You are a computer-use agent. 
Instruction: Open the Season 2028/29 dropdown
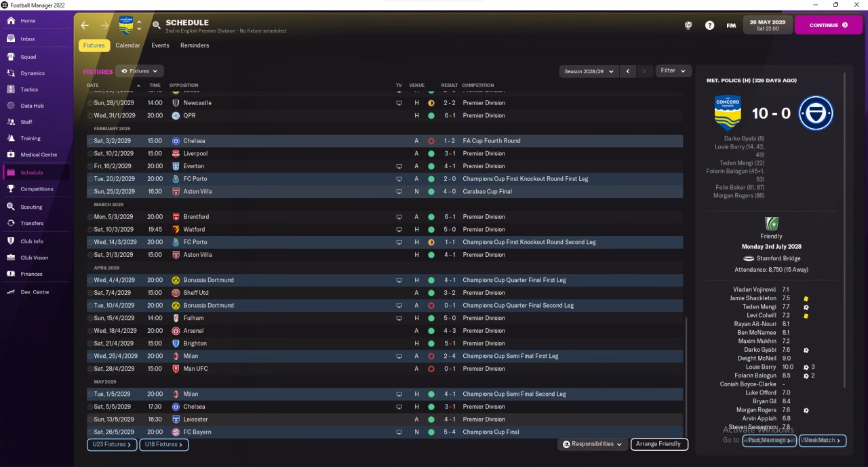tap(589, 71)
